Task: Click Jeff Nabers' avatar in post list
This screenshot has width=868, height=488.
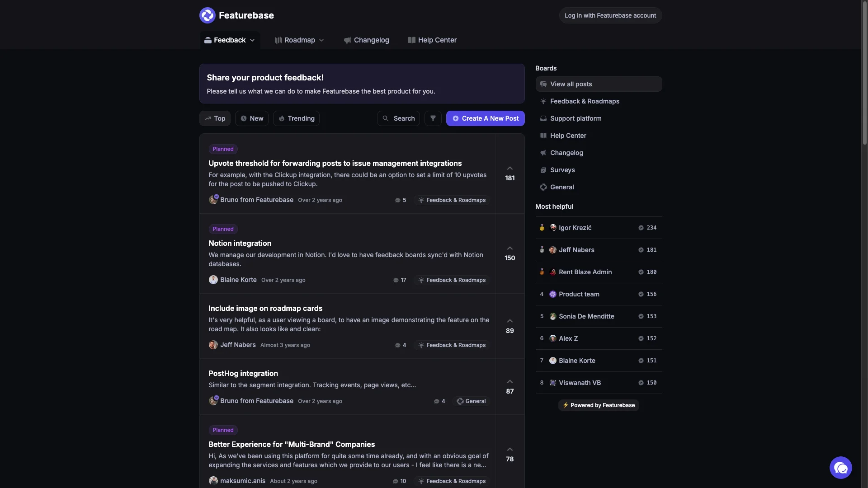Action: (213, 345)
